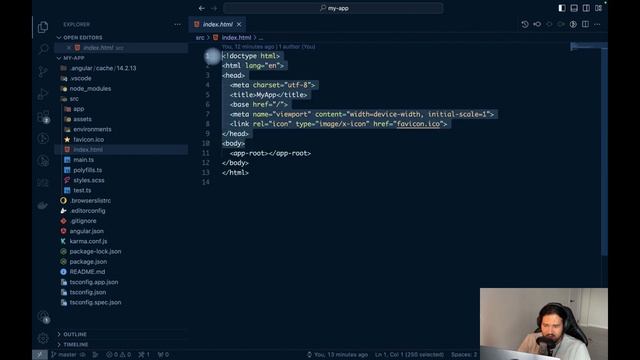Viewport: 640px width, 360px height.
Task: Click the favicon.ico link in code
Action: pyautogui.click(x=418, y=124)
